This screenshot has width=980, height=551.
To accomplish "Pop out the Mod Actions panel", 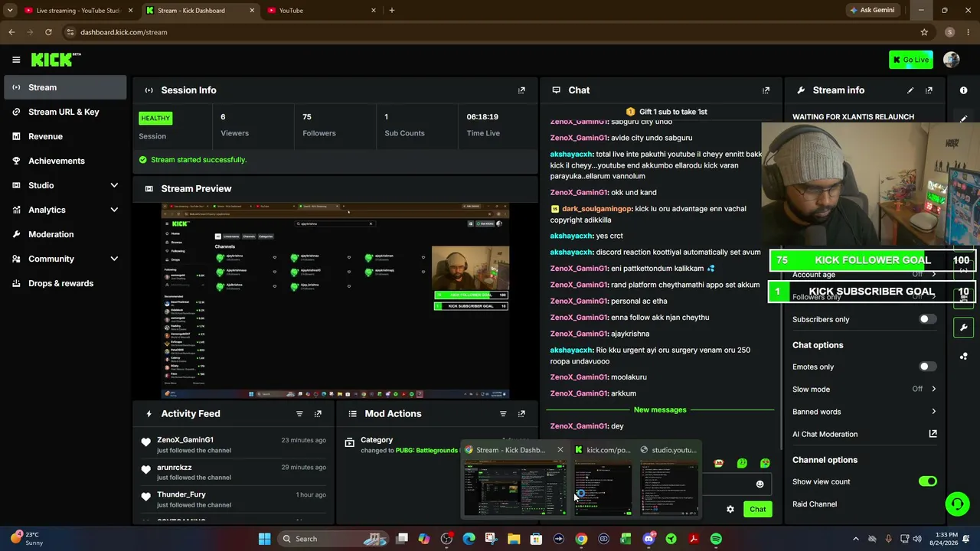I will click(521, 414).
